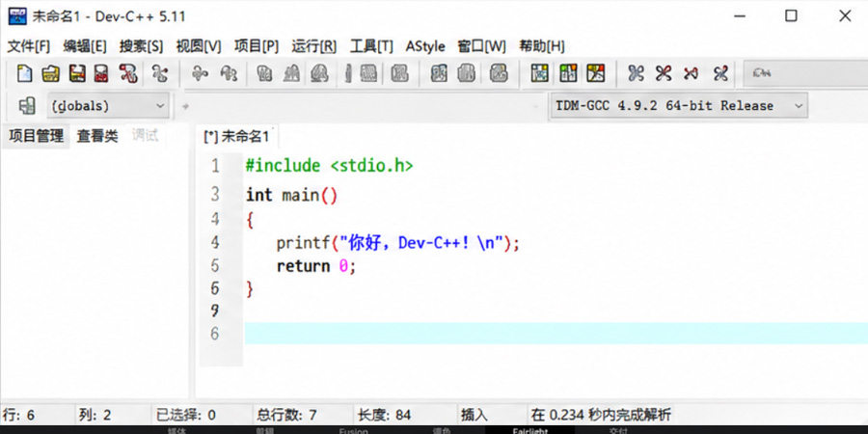Viewport: 868px width, 434px height.
Task: Open the 编辑[E] menu
Action: 85,46
